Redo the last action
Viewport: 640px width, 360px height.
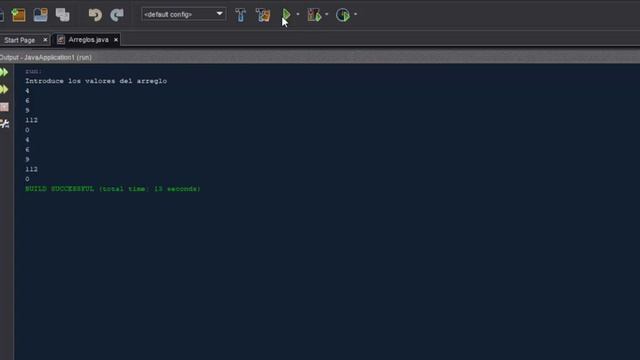117,15
